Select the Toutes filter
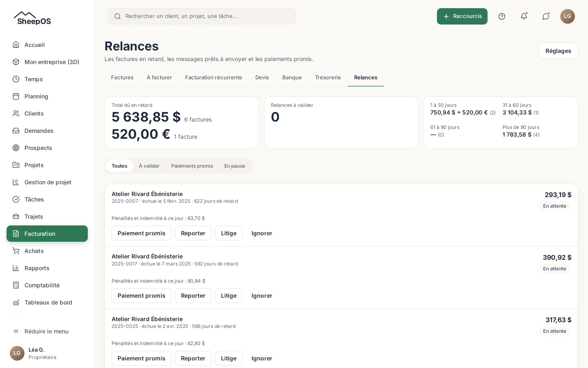The height and width of the screenshot is (368, 588). point(120,166)
